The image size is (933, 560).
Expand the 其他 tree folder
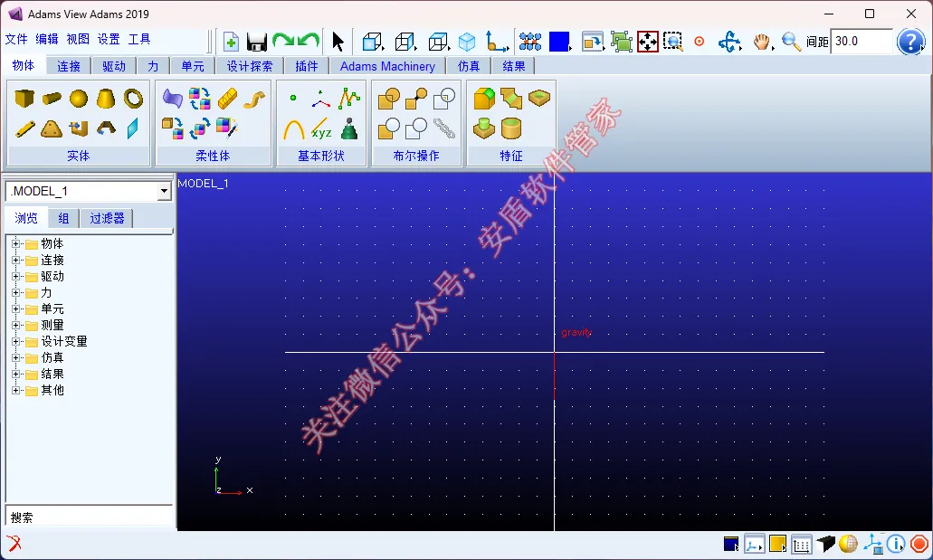point(16,391)
